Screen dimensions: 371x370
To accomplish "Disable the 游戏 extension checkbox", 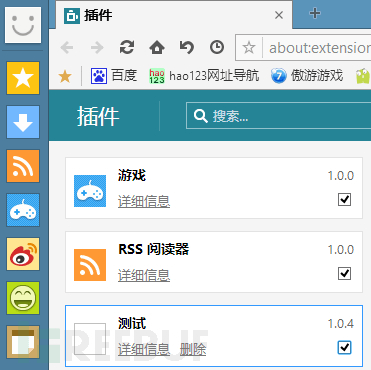I will tap(344, 200).
